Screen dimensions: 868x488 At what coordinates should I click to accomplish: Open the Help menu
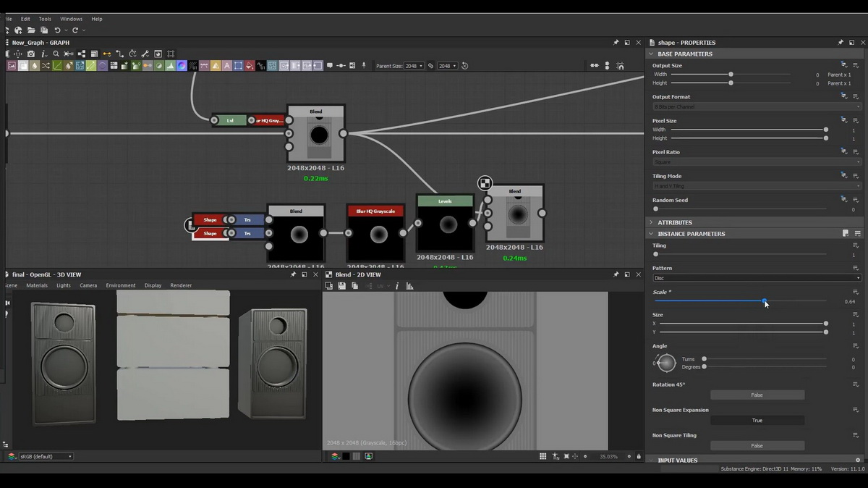[97, 19]
